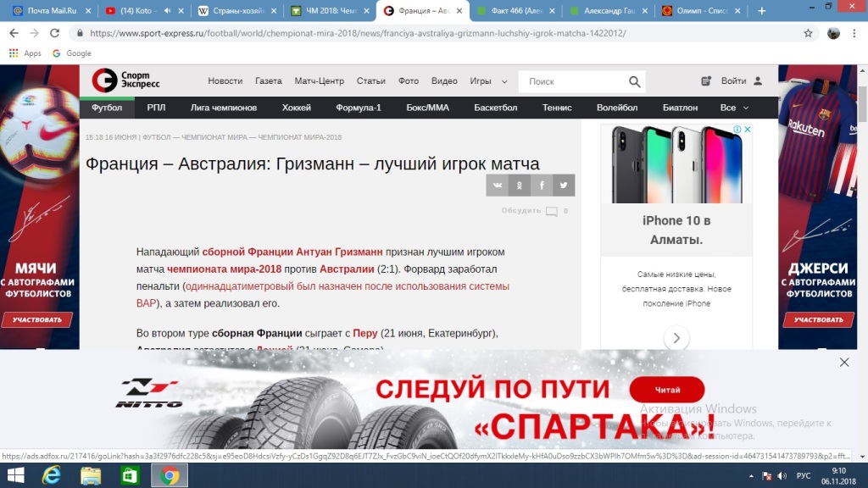Share the article on Facebook
This screenshot has width=868, height=488.
pos(542,186)
